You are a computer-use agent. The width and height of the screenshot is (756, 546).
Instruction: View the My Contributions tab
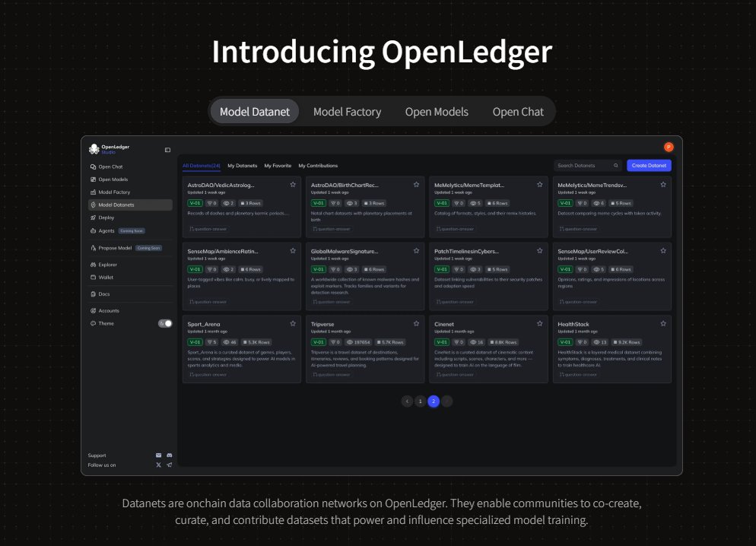click(x=318, y=166)
